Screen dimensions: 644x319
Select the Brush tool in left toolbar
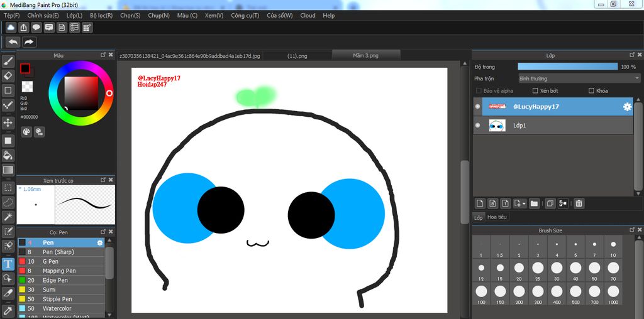coord(8,62)
